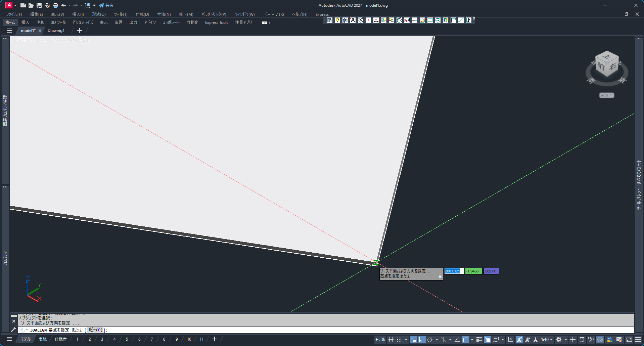Open the 修正(M) menu
Screen dimensions: 644x346
pos(186,14)
